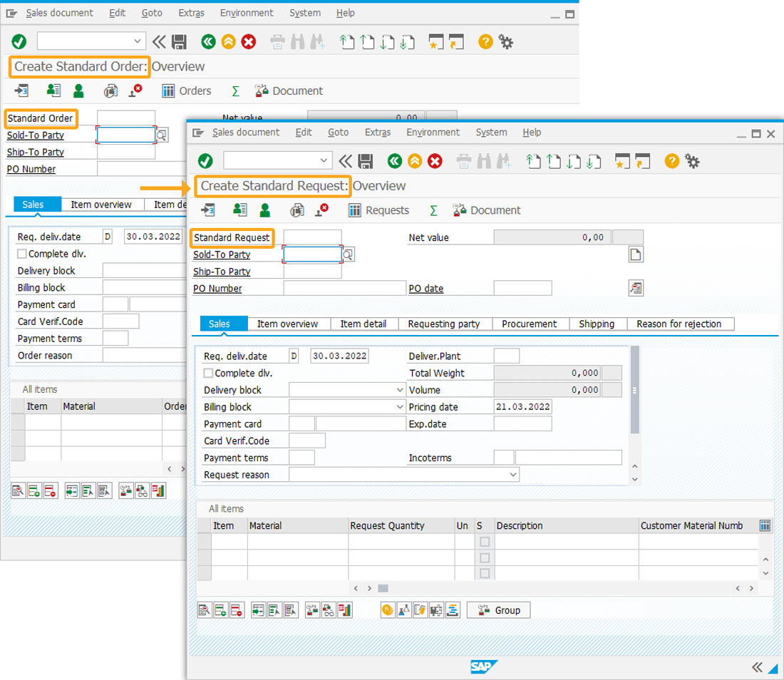Image resolution: width=784 pixels, height=680 pixels.
Task: Click the orange coin pricing icon below items table
Action: coord(388,610)
